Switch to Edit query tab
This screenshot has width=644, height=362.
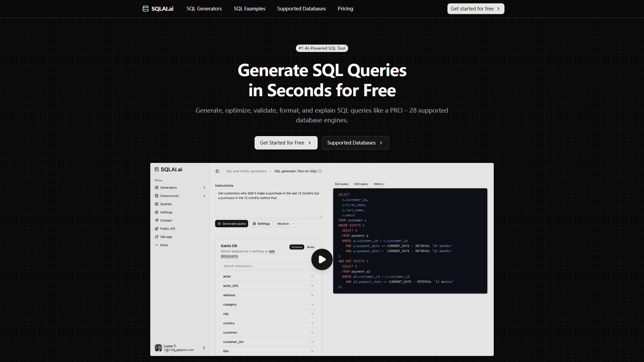(x=361, y=184)
